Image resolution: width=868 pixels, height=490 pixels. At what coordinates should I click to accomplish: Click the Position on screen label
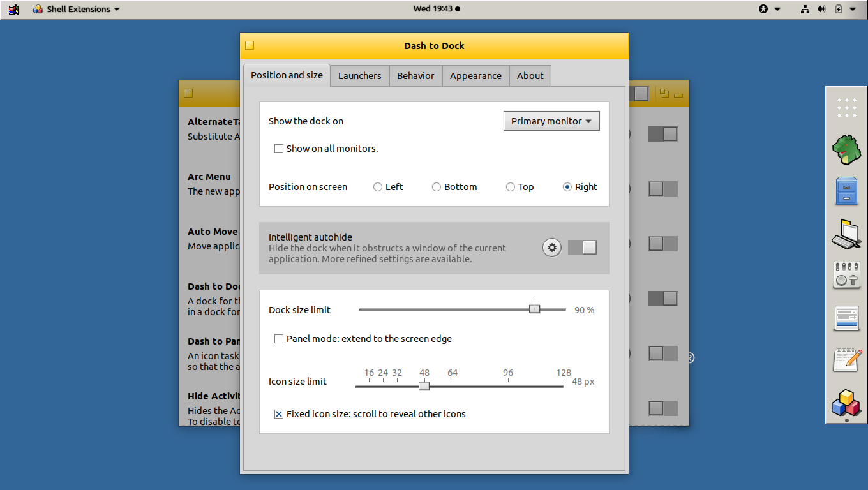308,187
